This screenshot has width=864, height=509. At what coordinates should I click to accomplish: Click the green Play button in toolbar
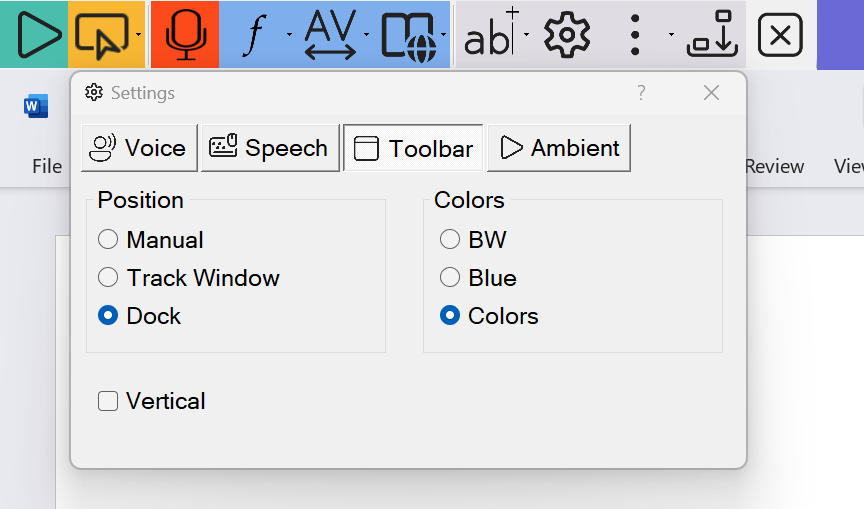click(x=34, y=34)
